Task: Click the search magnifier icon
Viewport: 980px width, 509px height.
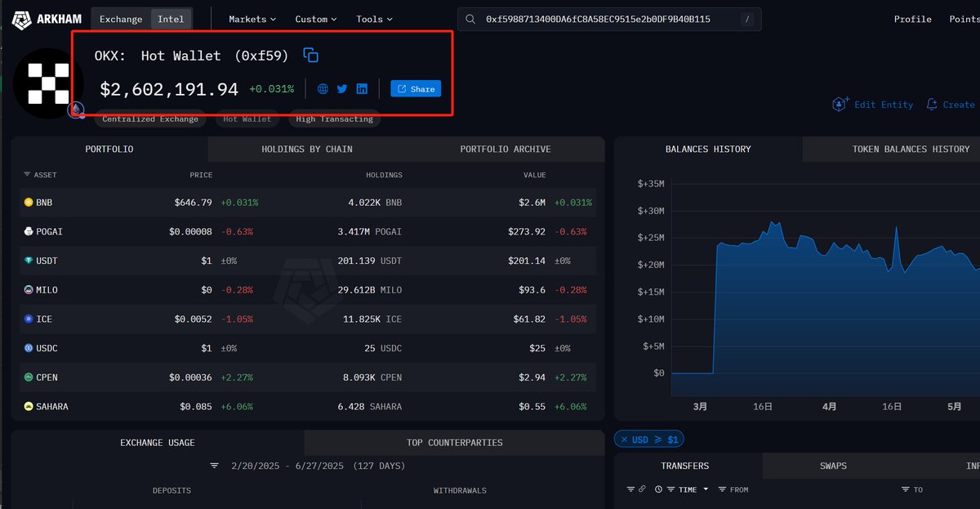Action: click(470, 19)
